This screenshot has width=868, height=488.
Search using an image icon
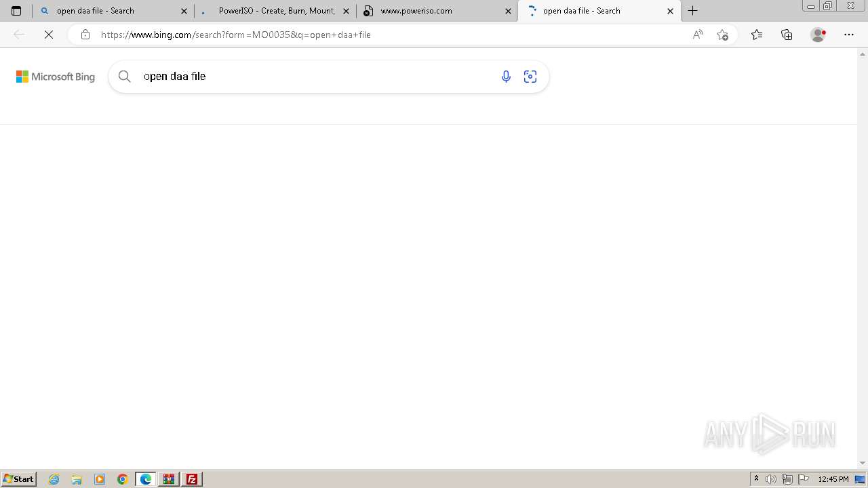coord(530,77)
